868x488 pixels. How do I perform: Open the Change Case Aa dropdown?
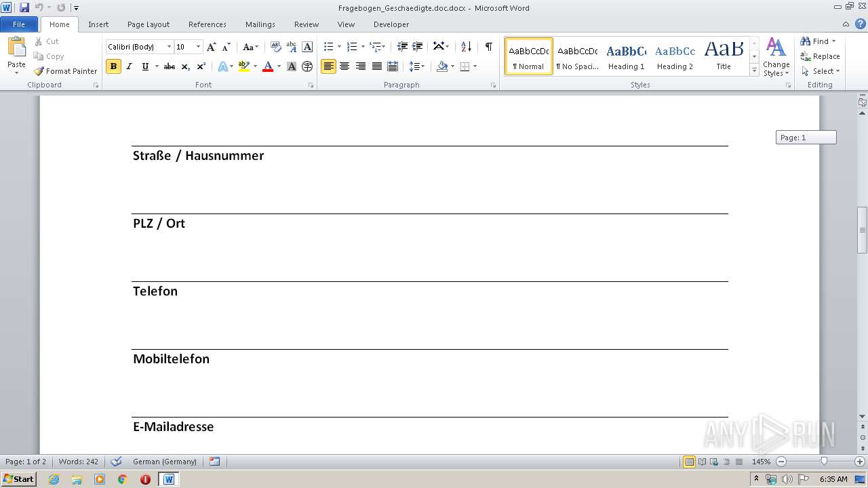pos(250,47)
